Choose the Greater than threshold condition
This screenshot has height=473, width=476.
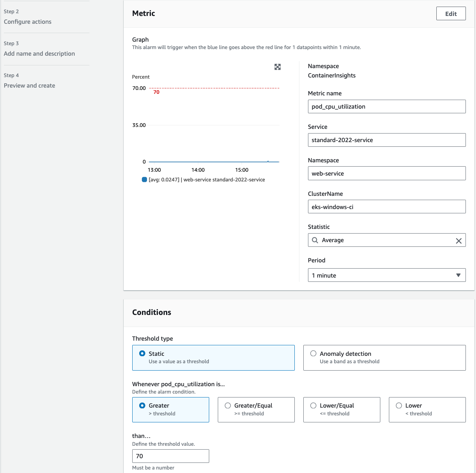[142, 406]
